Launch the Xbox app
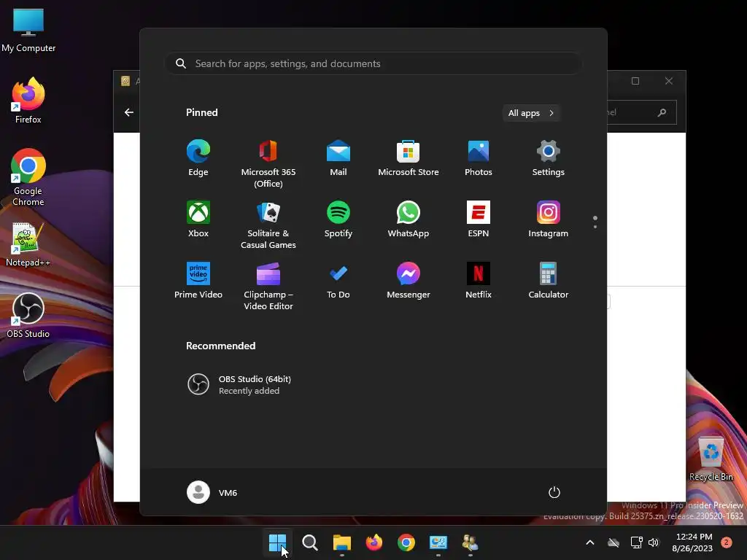Image resolution: width=747 pixels, height=560 pixels. (198, 219)
